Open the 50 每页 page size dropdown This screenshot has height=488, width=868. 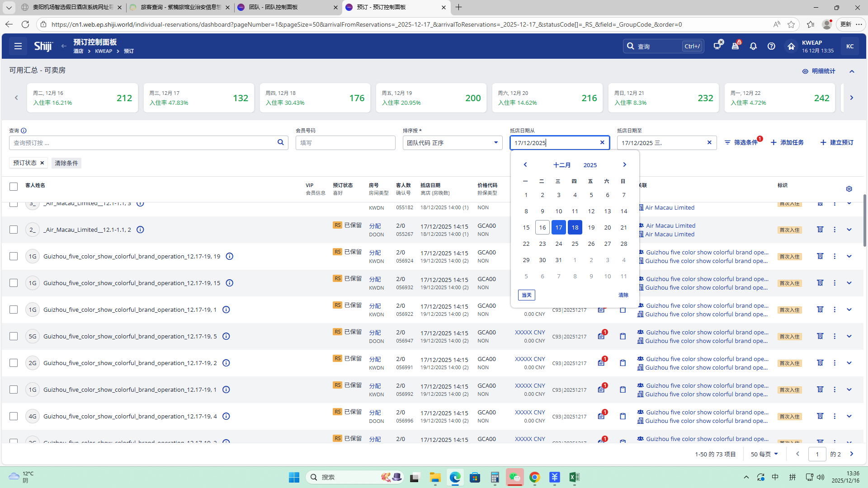click(x=764, y=454)
